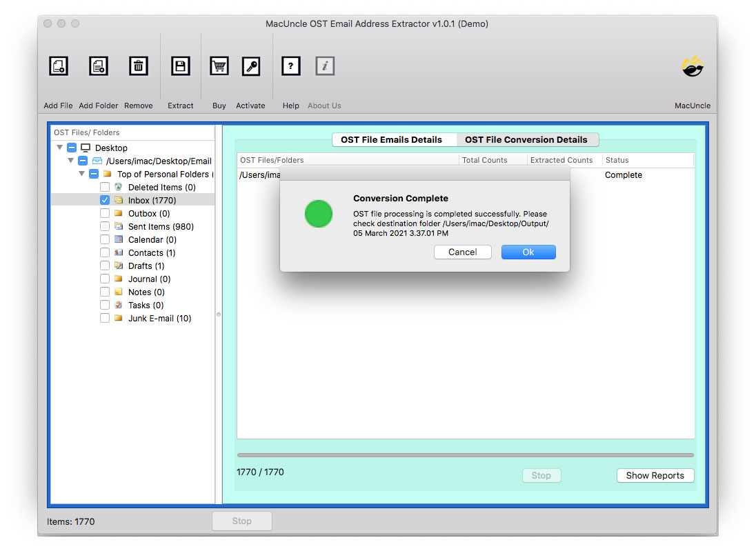This screenshot has width=756, height=551.
Task: Click the MacUncle logo icon
Action: click(x=692, y=67)
